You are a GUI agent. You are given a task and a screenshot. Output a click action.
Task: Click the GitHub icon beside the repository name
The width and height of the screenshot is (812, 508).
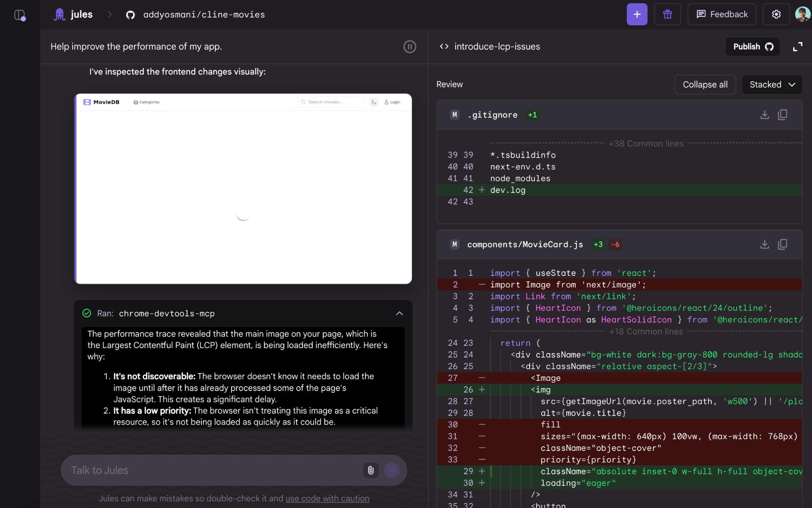130,15
